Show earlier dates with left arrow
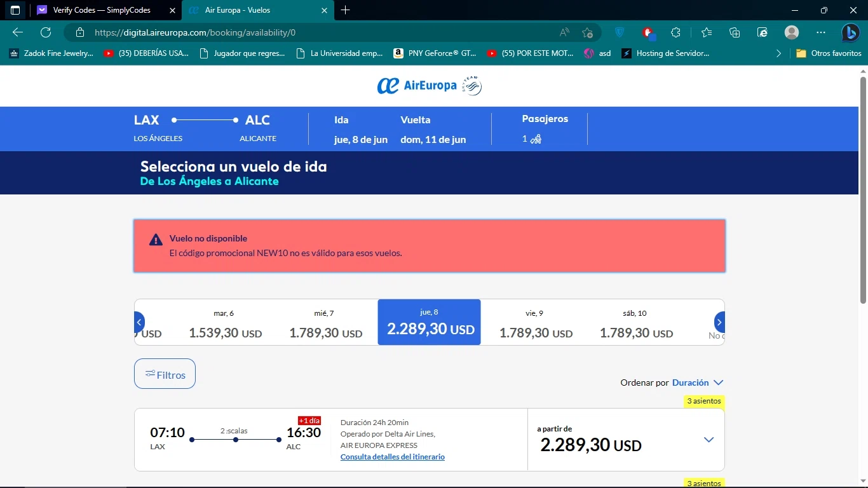Image resolution: width=868 pixels, height=488 pixels. click(139, 322)
